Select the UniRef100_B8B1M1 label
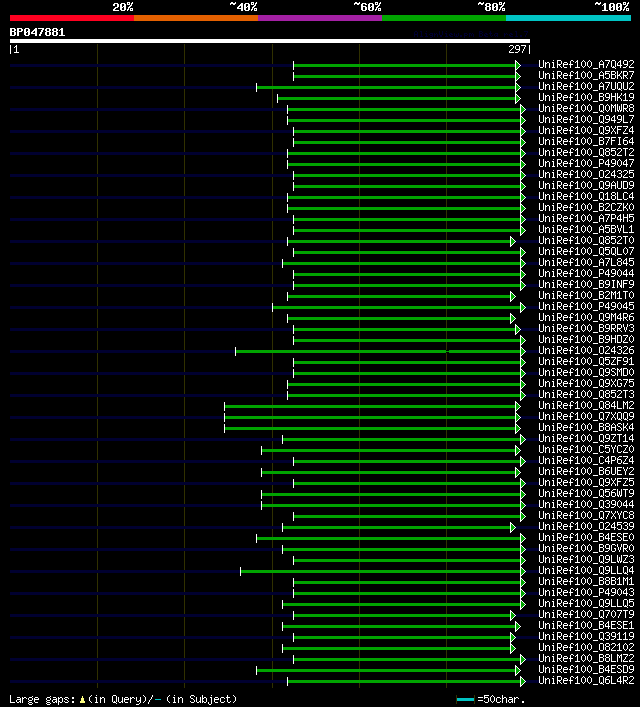Viewport: 640px width, 707px height. 586,581
